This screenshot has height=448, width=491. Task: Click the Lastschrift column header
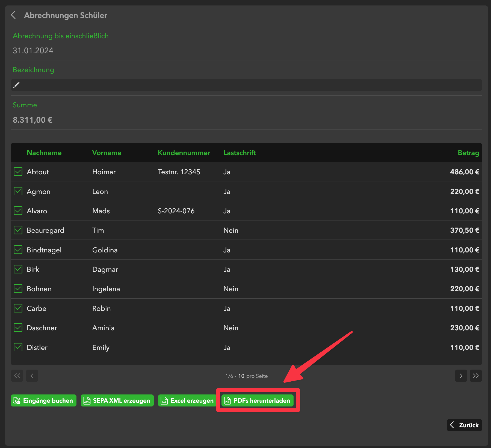[x=239, y=153]
